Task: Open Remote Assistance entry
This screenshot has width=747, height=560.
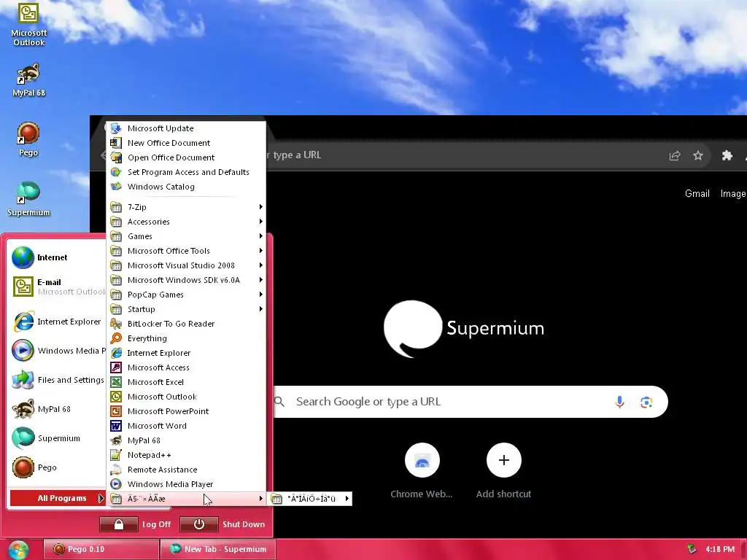Action: [186, 470]
